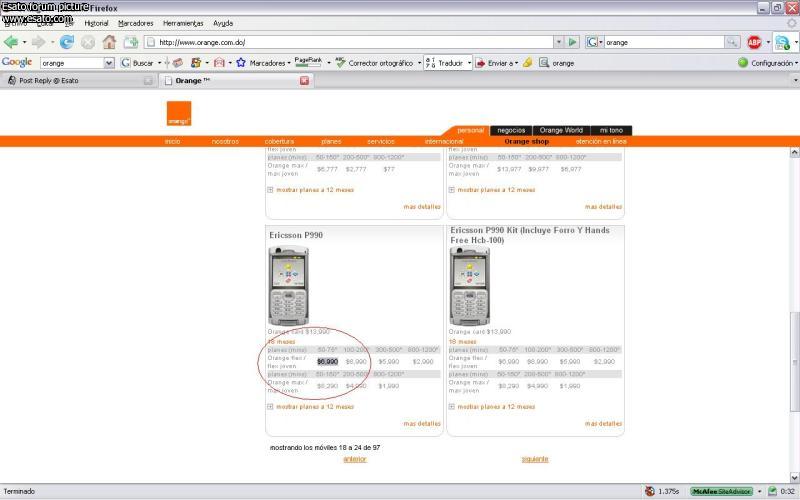Screen dimensions: 800x500
Task: Open the Corrector ortográfico dropdown arrow
Action: pyautogui.click(x=419, y=63)
